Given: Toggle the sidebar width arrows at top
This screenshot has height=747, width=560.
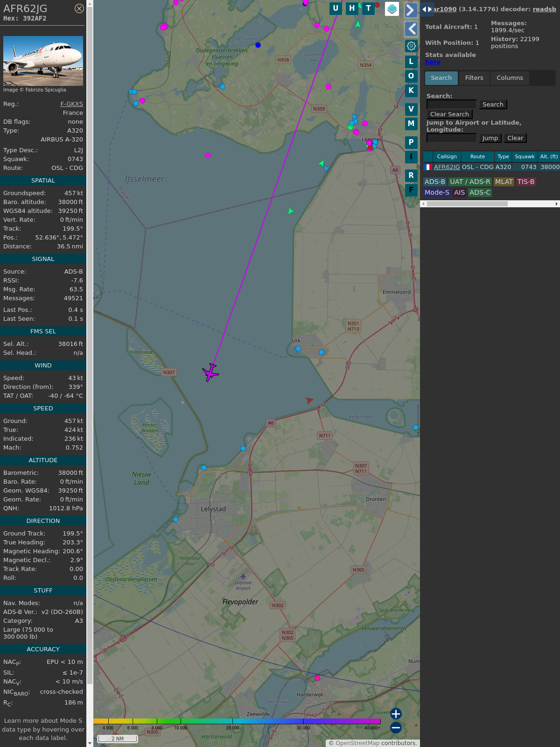Looking at the screenshot, I should point(427,9).
